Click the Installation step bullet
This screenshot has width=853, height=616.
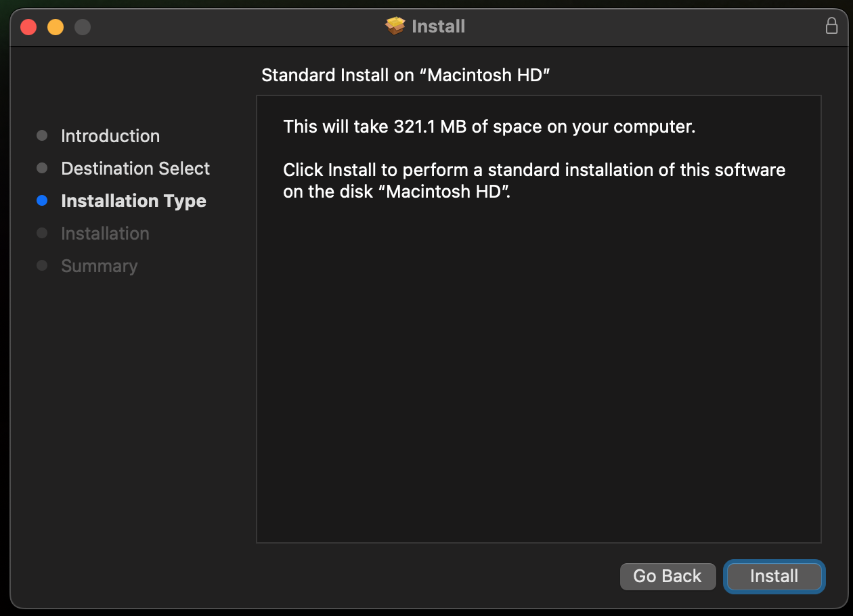(x=42, y=233)
